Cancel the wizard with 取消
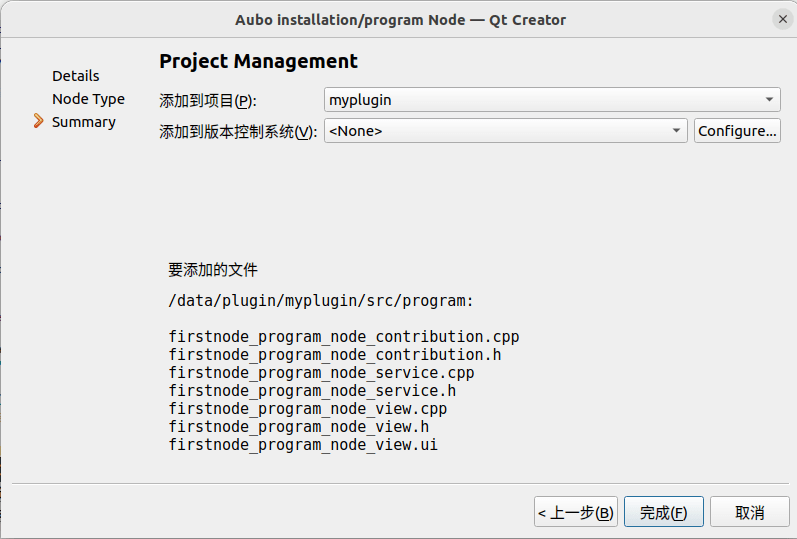 (749, 512)
